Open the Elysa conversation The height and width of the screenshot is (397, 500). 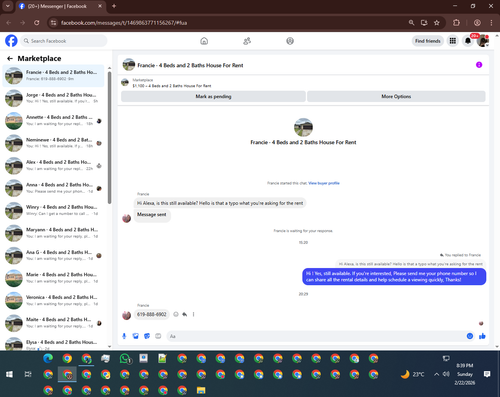point(53,343)
